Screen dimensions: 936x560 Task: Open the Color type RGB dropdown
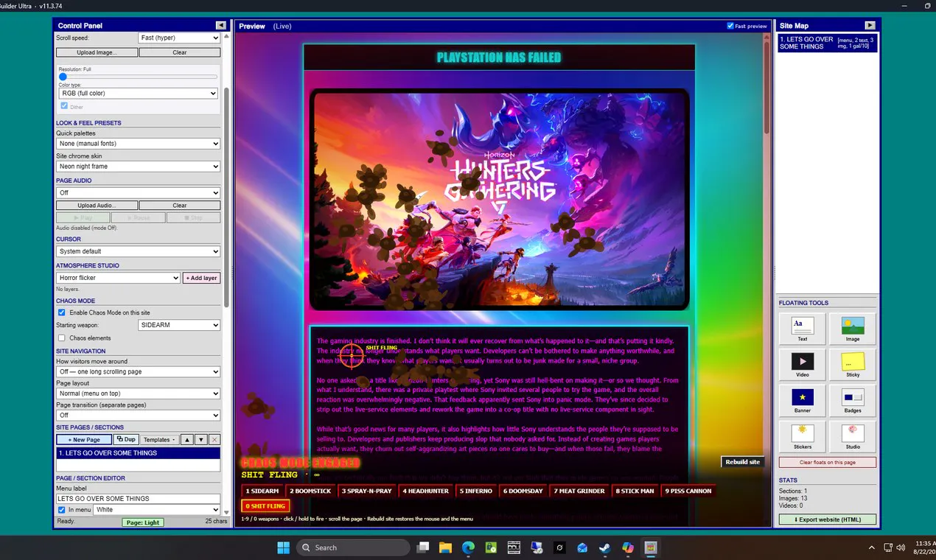pyautogui.click(x=139, y=94)
